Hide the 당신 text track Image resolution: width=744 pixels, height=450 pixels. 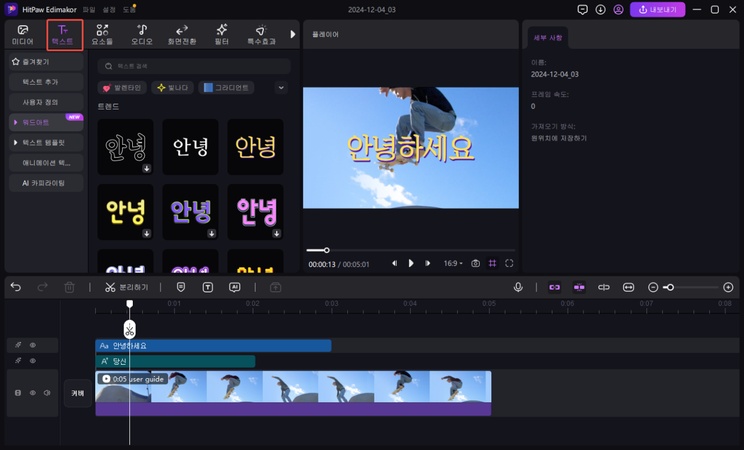coord(33,361)
